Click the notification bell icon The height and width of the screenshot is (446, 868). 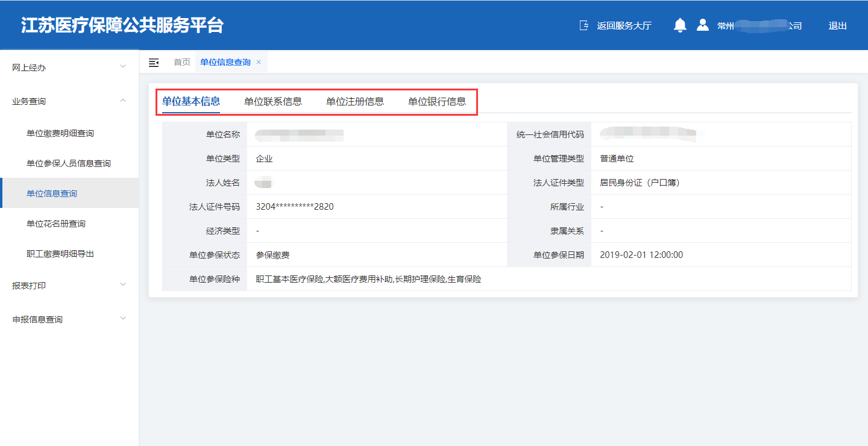pos(680,25)
